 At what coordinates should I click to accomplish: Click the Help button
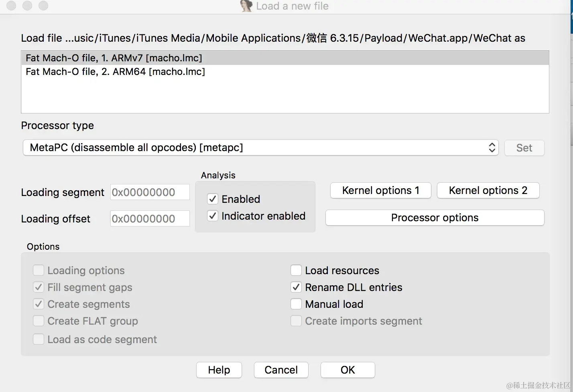[219, 370]
